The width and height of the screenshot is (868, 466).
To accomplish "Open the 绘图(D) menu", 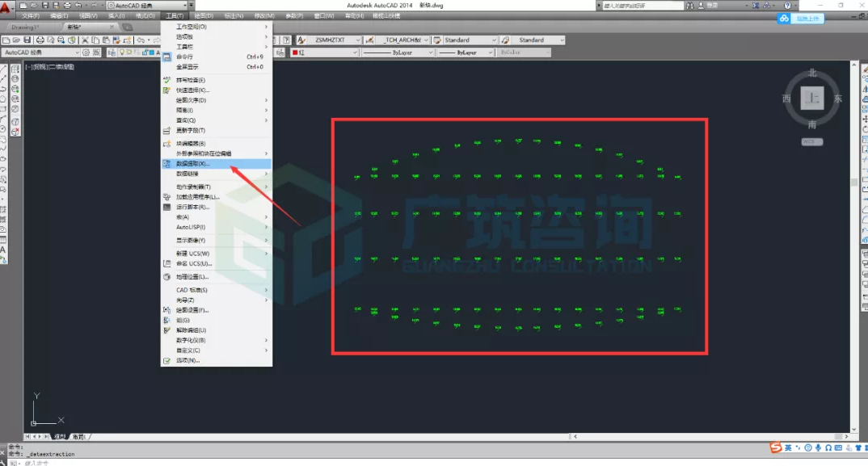I will pos(204,16).
